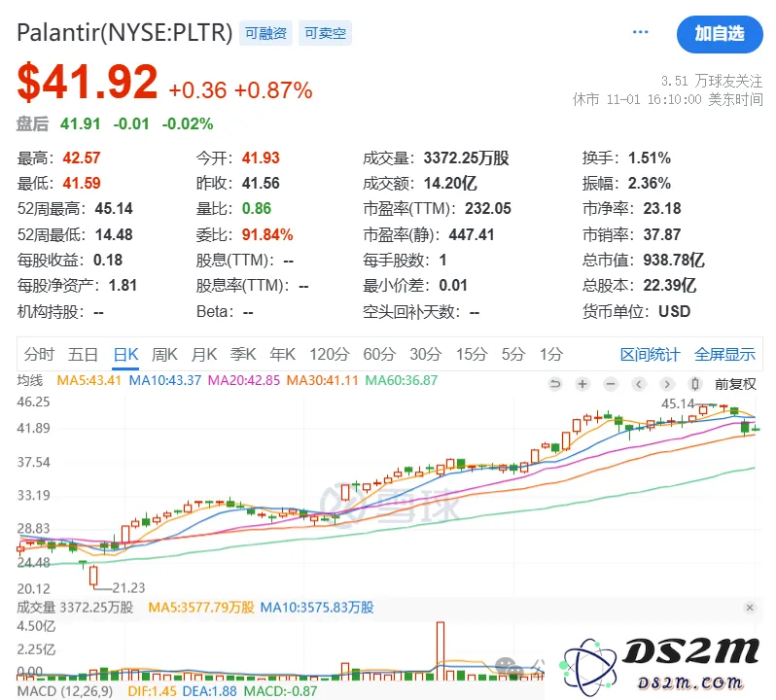Close the volume indicator panel

[750, 608]
